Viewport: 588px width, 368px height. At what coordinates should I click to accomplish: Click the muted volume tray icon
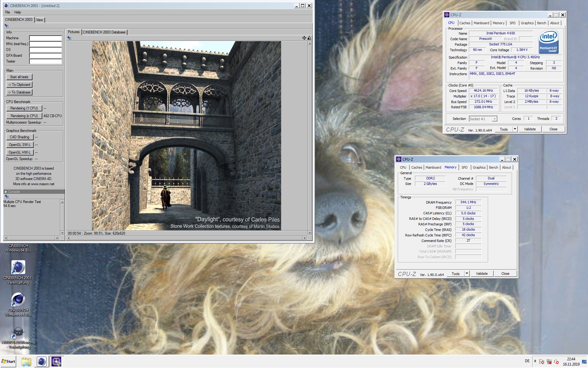coord(556,362)
